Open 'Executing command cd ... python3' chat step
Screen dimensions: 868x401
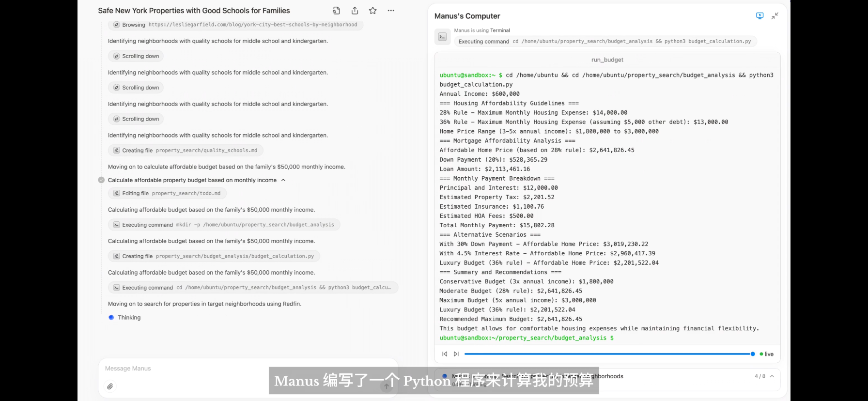[x=253, y=288]
